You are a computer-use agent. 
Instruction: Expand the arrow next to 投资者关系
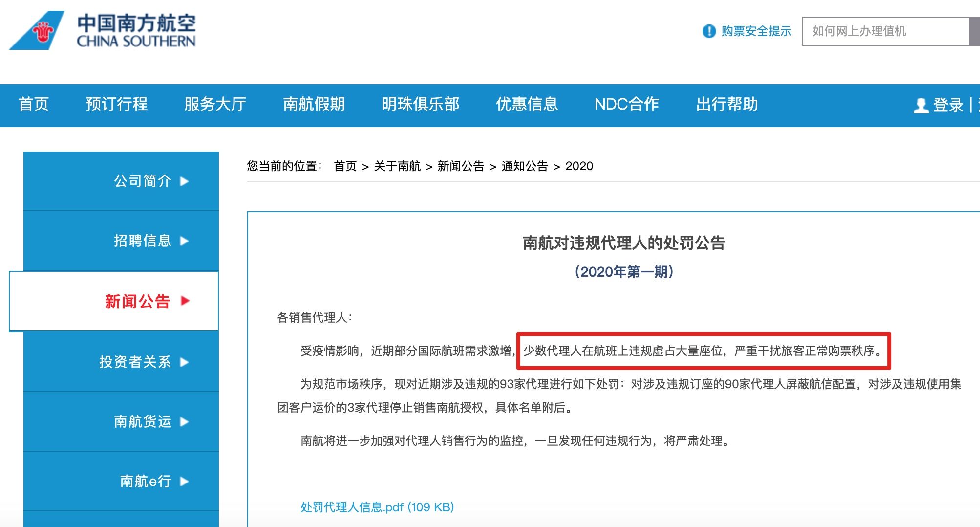(184, 362)
